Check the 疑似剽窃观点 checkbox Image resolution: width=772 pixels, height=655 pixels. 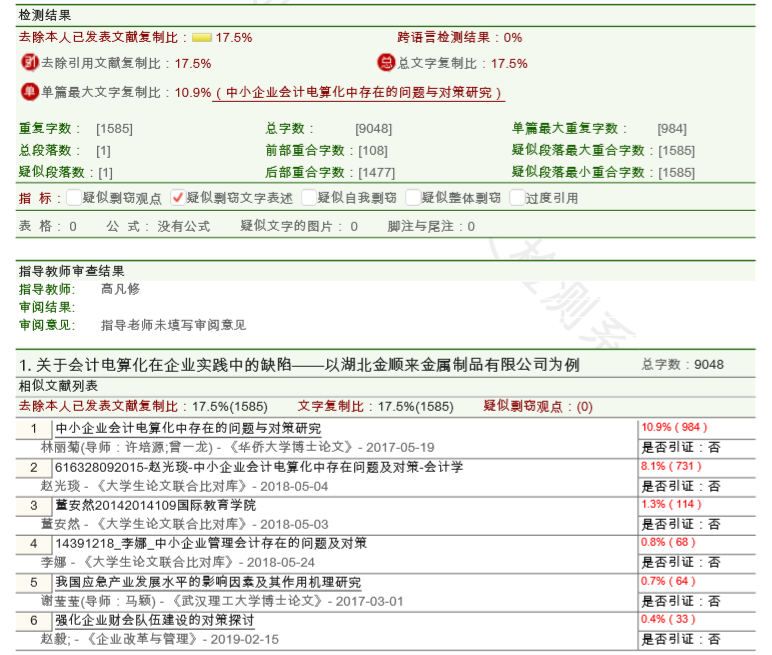pos(73,197)
